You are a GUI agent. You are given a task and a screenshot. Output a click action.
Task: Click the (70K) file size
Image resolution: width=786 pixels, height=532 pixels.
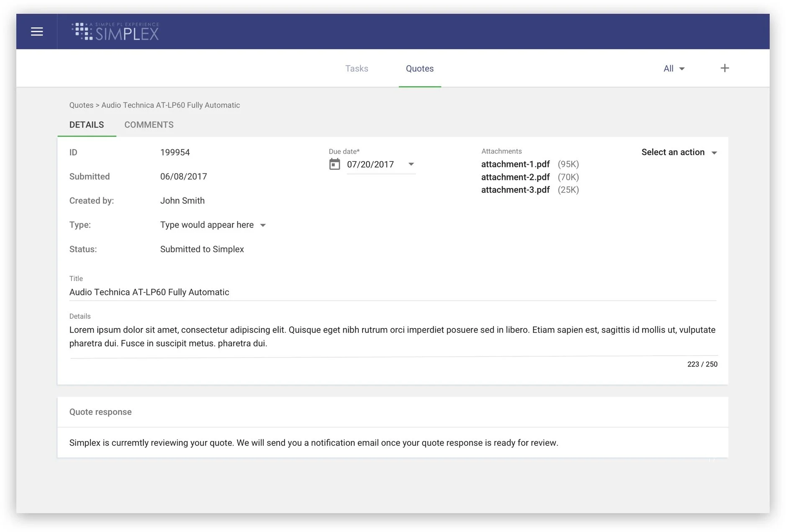[x=568, y=177]
